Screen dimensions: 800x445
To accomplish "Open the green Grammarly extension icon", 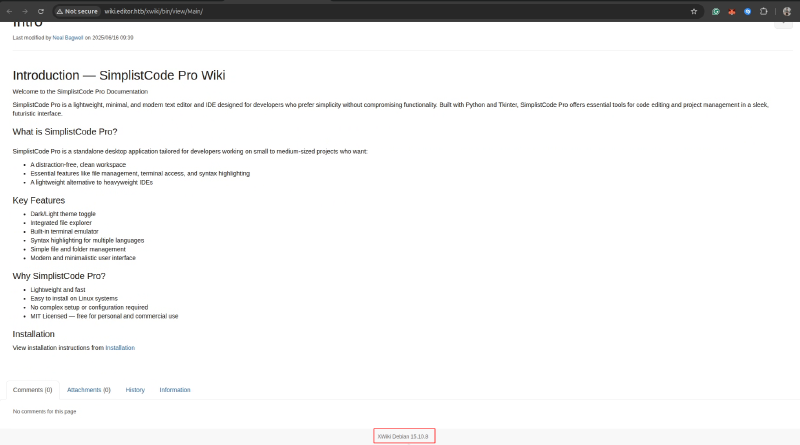I will 716,11.
